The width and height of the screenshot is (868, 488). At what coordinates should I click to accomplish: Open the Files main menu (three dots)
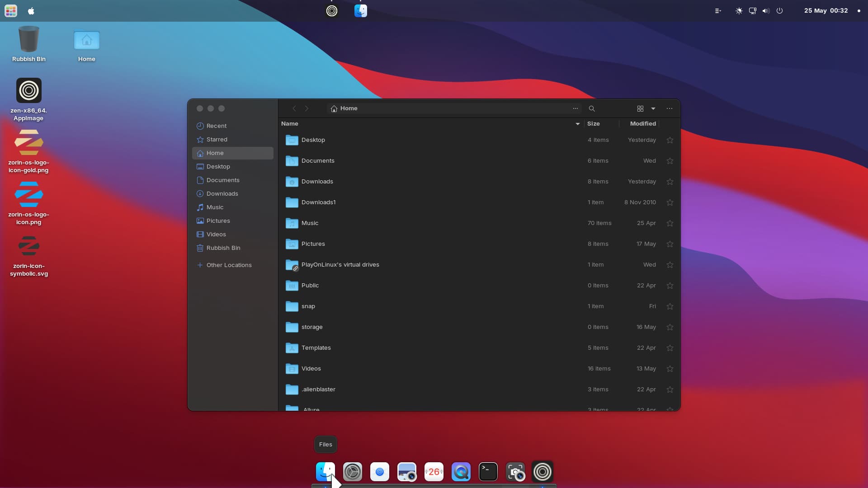(x=670, y=108)
